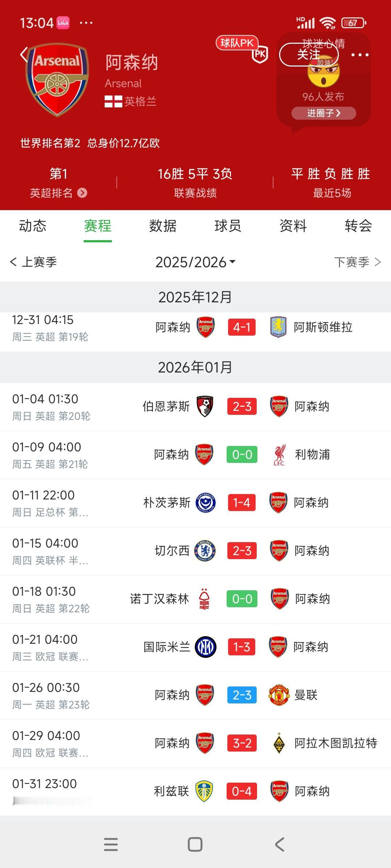This screenshot has width=391, height=868.
Task: Tap the Aston Villa club crest
Action: click(278, 327)
